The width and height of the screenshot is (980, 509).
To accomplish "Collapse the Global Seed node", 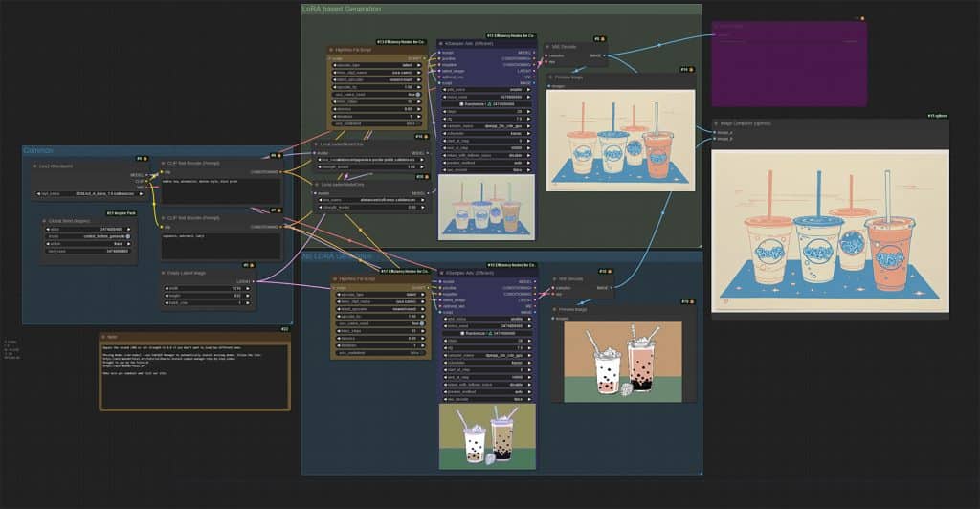I will (x=44, y=221).
